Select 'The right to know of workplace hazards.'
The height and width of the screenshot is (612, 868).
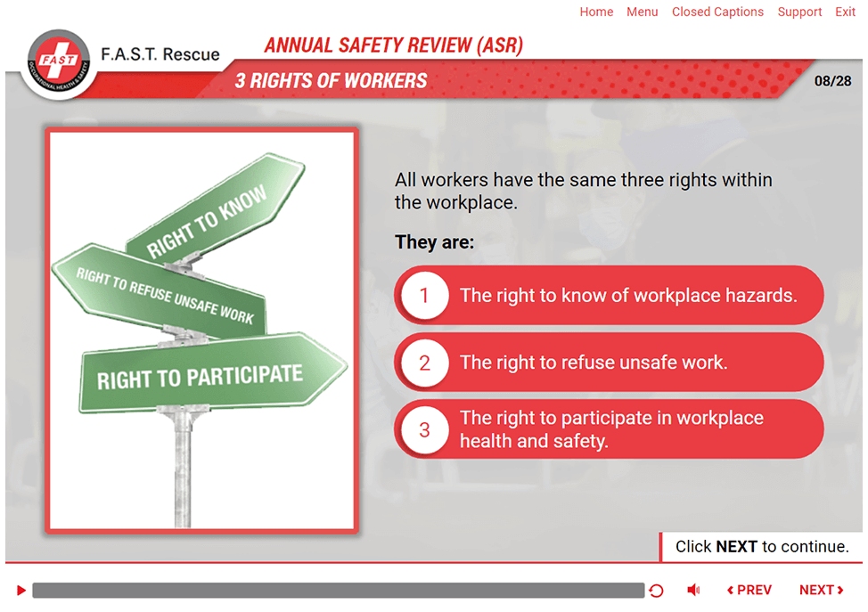(609, 296)
